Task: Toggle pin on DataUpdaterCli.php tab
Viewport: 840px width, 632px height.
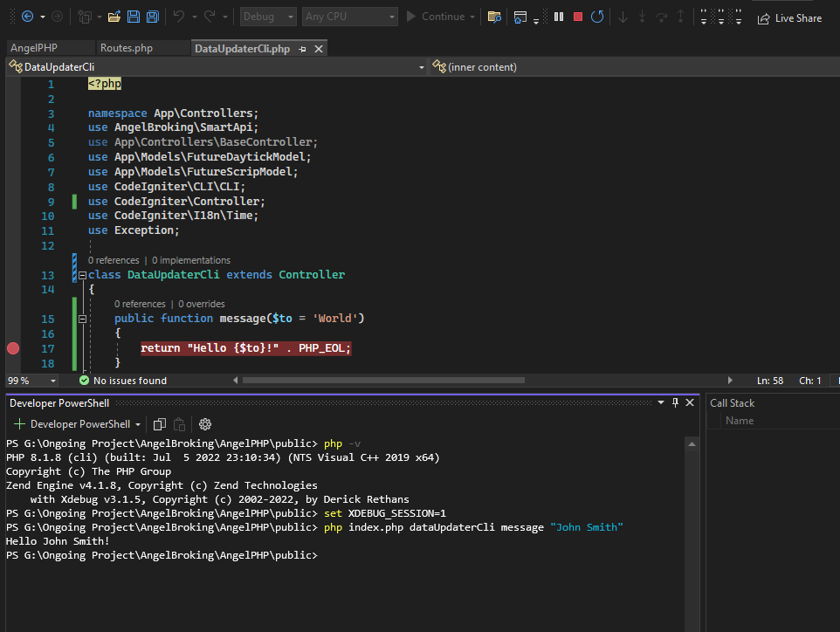Action: tap(303, 49)
